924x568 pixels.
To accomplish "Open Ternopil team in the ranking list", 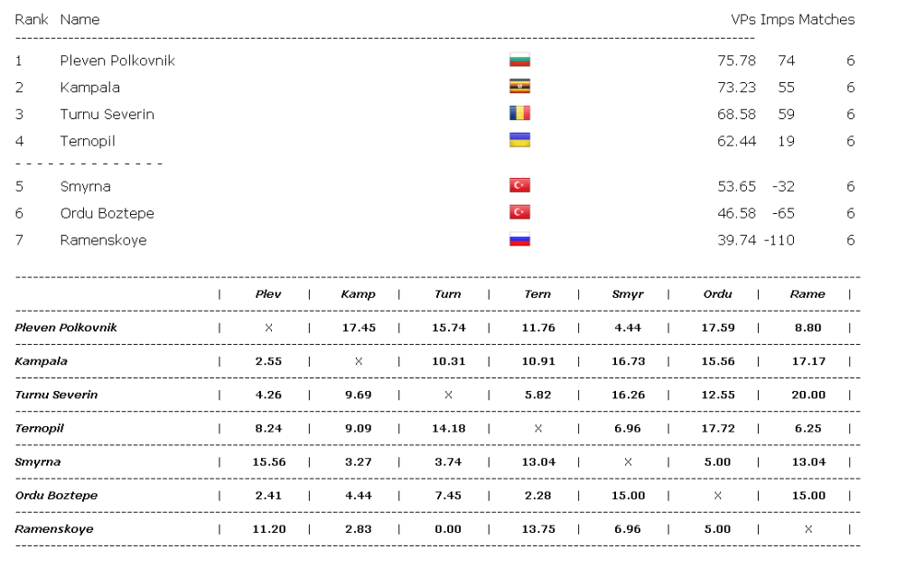I will click(x=88, y=141).
